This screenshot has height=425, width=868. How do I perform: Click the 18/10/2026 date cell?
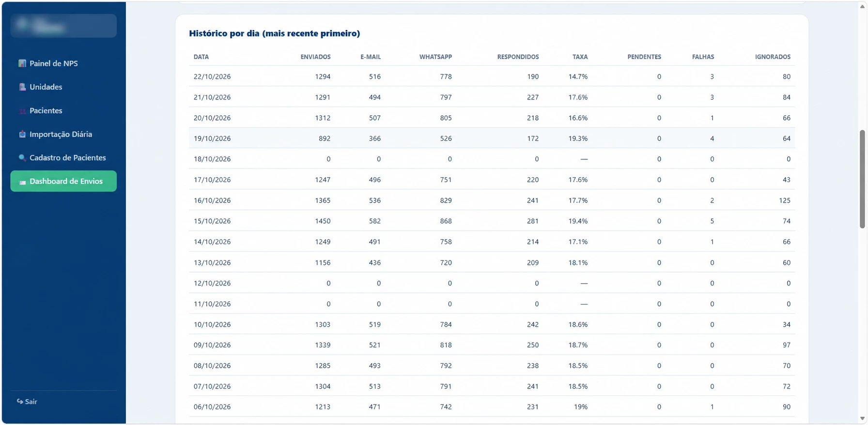[212, 159]
